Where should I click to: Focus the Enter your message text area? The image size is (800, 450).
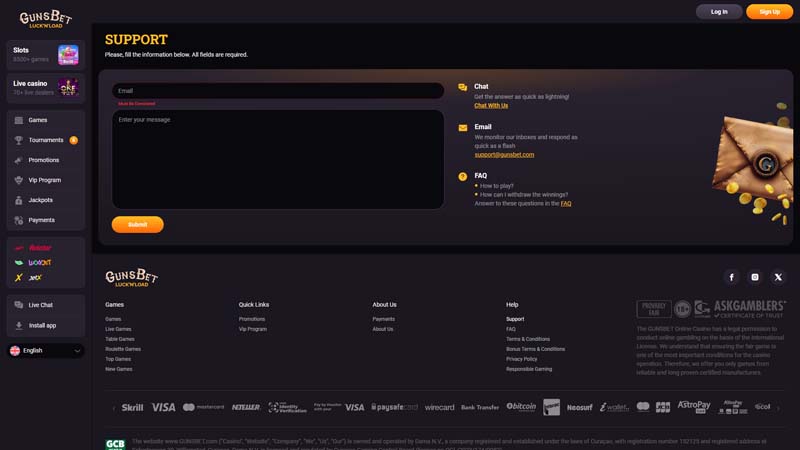[278, 159]
